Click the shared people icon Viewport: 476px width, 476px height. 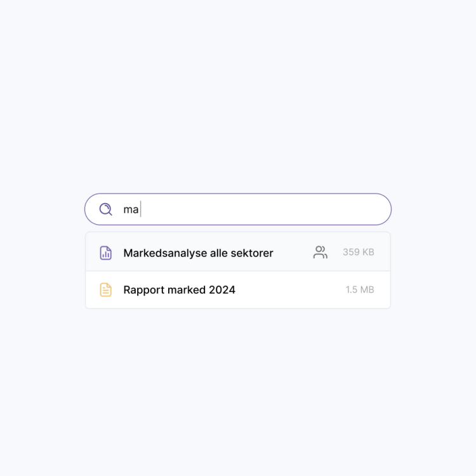click(x=321, y=253)
